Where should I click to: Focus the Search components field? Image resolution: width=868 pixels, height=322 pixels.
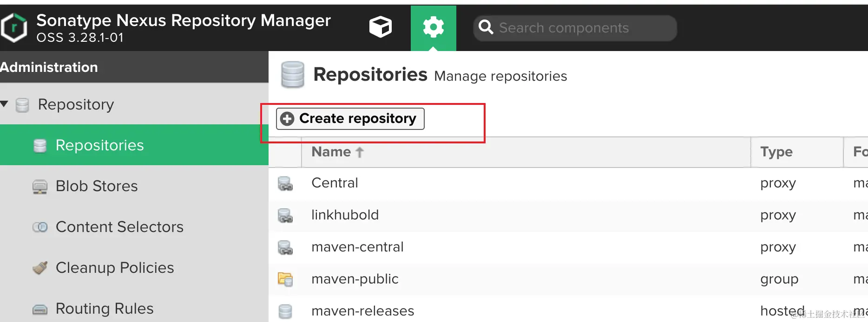click(x=575, y=28)
